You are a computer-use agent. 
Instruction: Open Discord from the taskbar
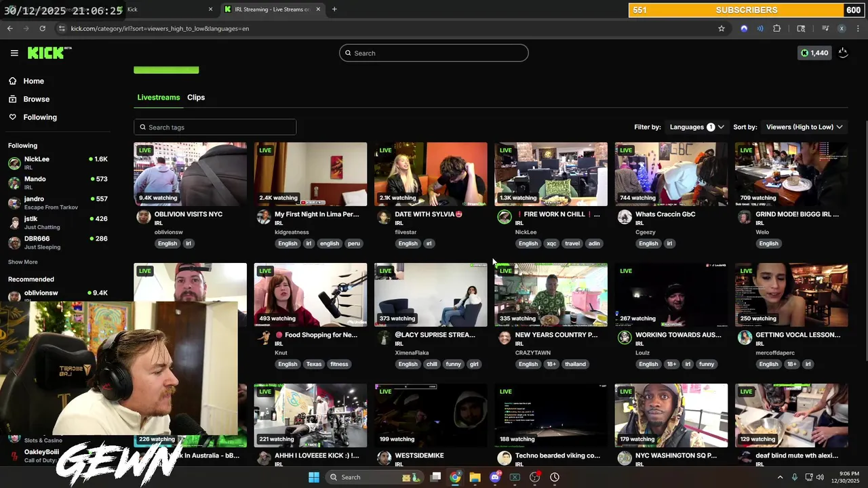click(495, 477)
